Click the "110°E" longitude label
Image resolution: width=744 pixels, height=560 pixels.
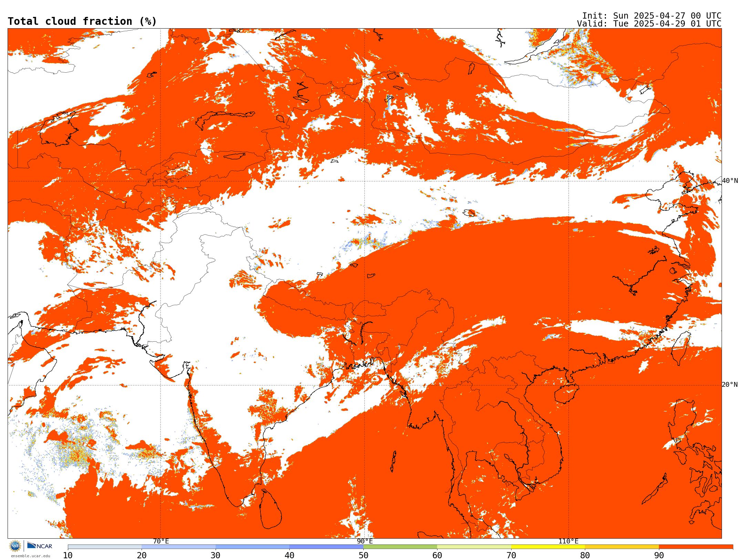coord(568,541)
